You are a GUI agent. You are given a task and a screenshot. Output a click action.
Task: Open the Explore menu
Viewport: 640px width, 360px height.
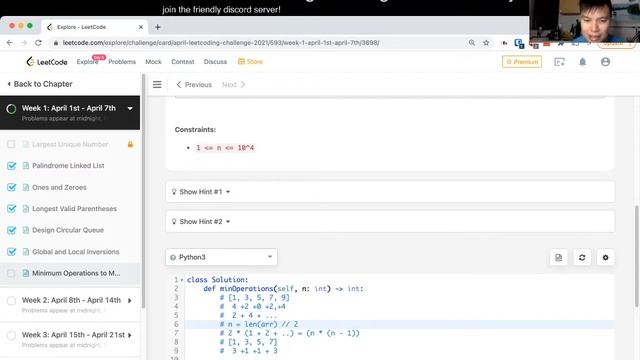coord(87,62)
